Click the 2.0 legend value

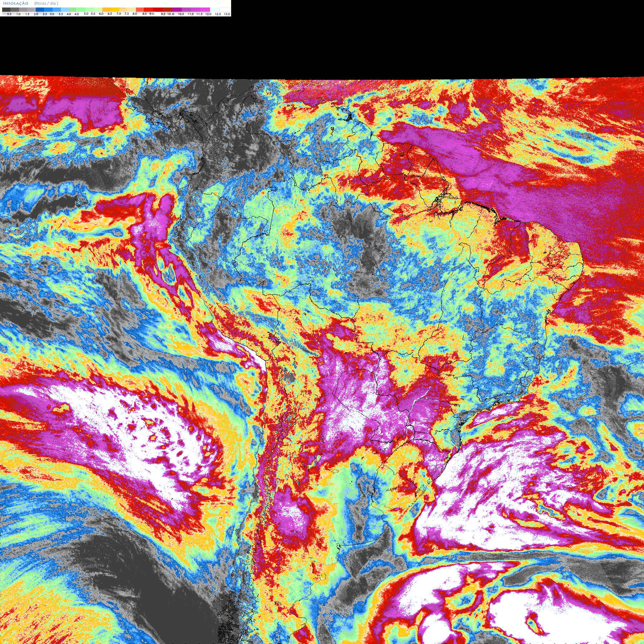click(x=36, y=14)
